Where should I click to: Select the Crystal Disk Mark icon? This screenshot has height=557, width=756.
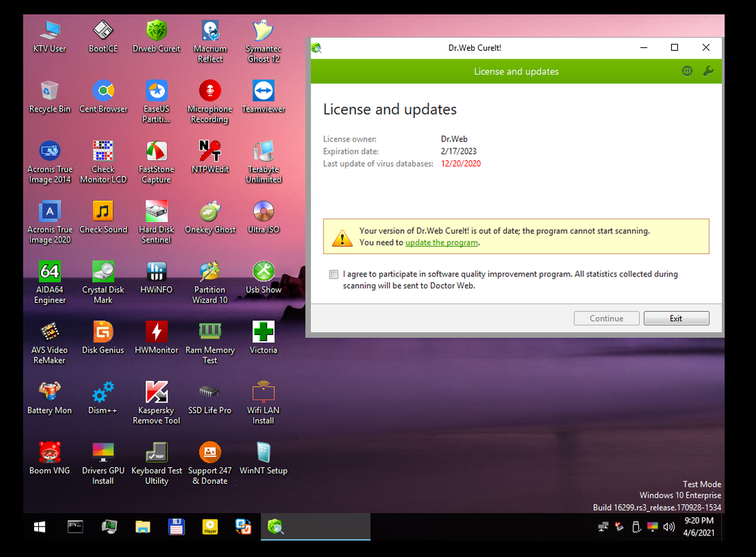pos(103,283)
